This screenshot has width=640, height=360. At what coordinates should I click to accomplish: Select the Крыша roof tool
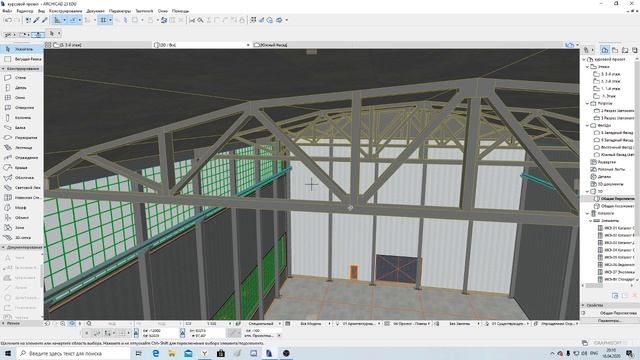coord(22,167)
